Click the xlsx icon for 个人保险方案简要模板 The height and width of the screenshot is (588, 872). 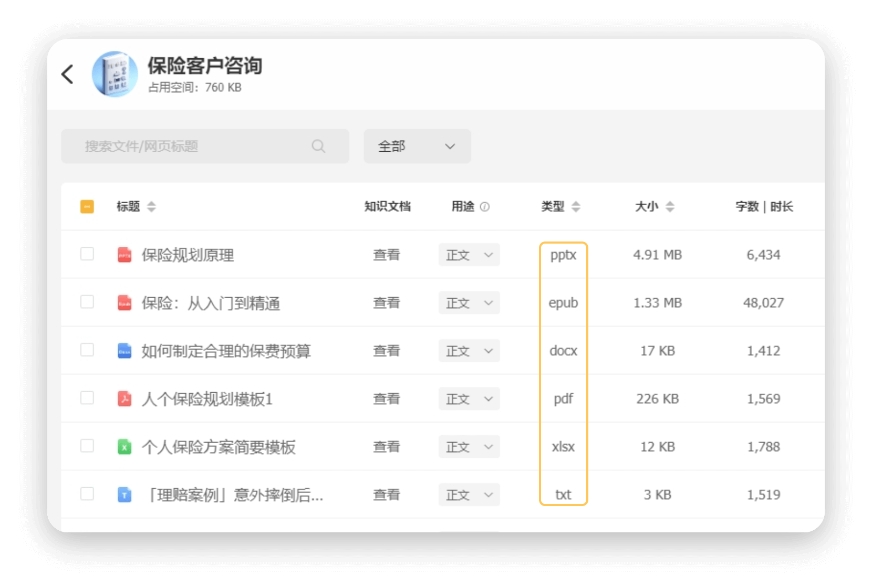click(124, 447)
